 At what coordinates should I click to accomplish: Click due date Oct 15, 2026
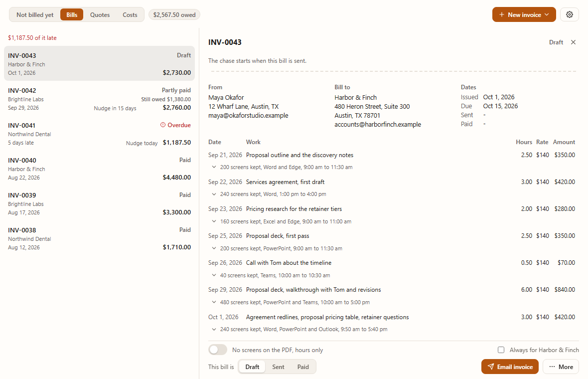(x=500, y=106)
